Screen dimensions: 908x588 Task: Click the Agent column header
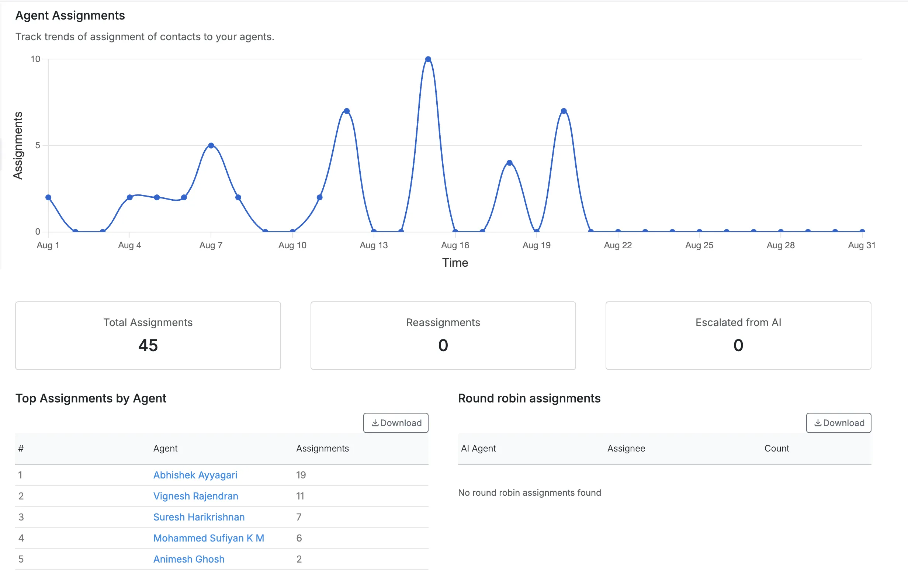pyautogui.click(x=165, y=448)
